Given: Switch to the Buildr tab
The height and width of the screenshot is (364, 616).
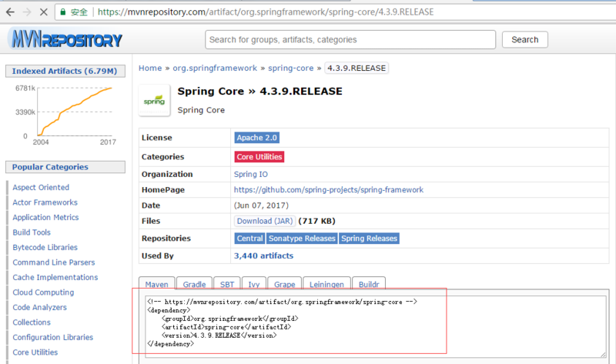Looking at the screenshot, I should click(x=369, y=284).
